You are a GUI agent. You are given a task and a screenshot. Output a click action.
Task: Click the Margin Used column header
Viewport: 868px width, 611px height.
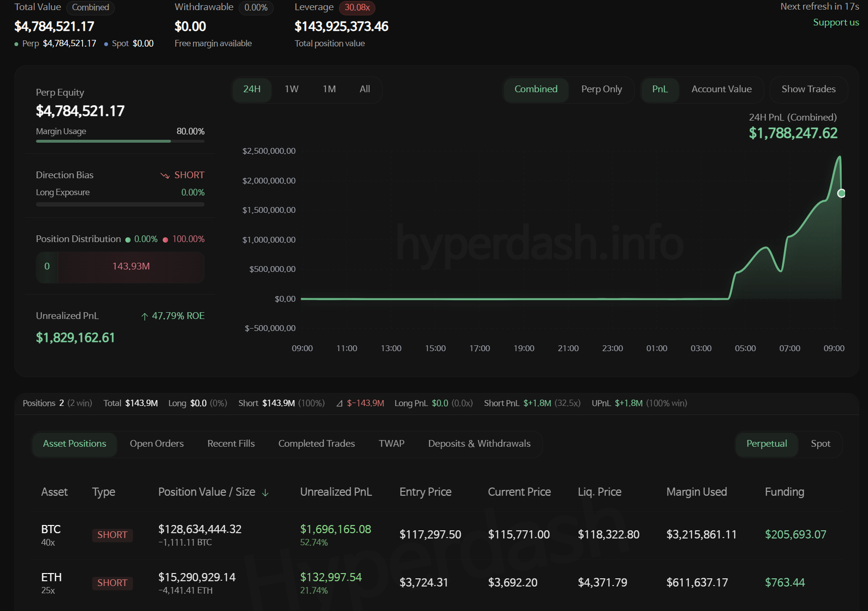click(697, 492)
